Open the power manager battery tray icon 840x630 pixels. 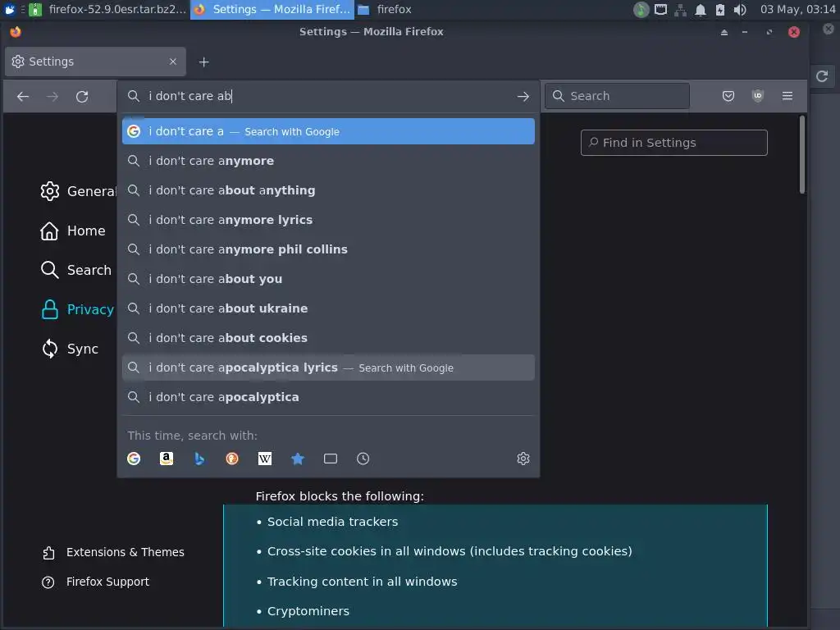coord(720,10)
